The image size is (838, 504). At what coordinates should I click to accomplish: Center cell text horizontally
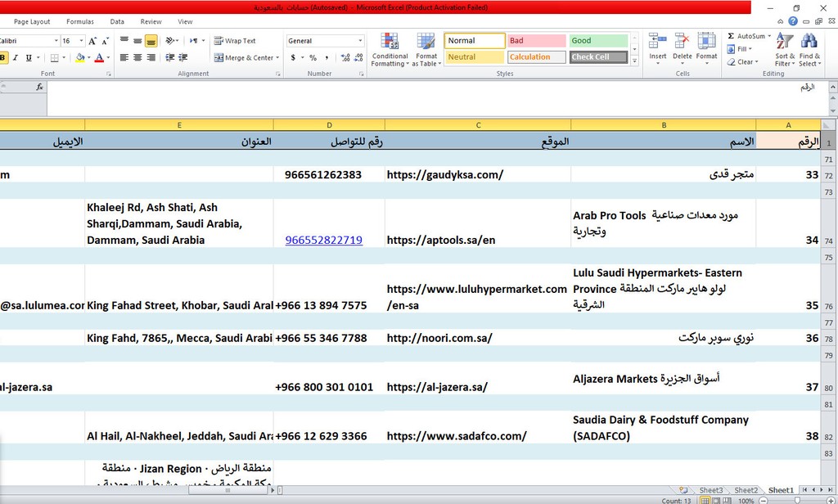tap(137, 58)
